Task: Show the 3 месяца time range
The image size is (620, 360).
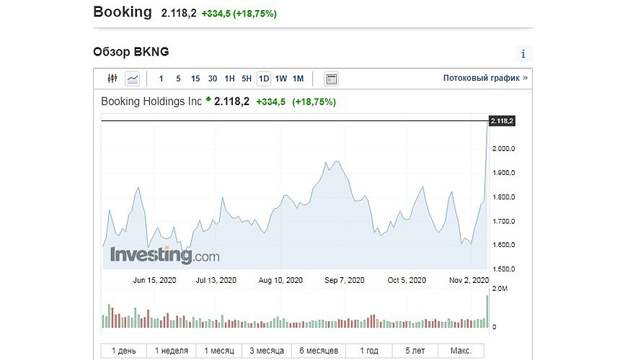Action: coord(267,351)
